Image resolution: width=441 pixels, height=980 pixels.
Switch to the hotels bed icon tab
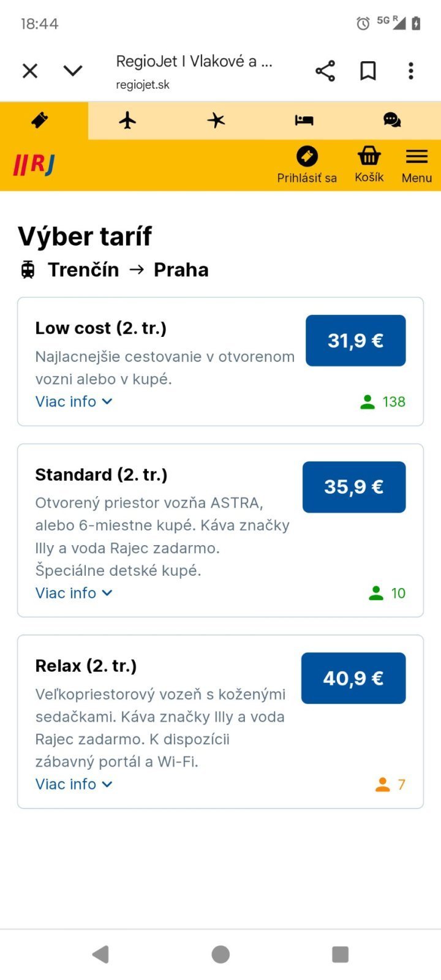tap(304, 120)
